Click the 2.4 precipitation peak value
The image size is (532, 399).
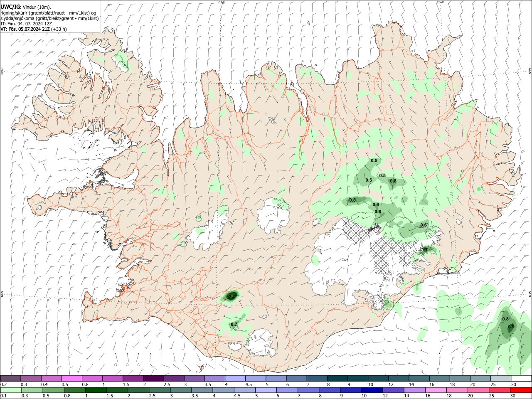[232, 296]
